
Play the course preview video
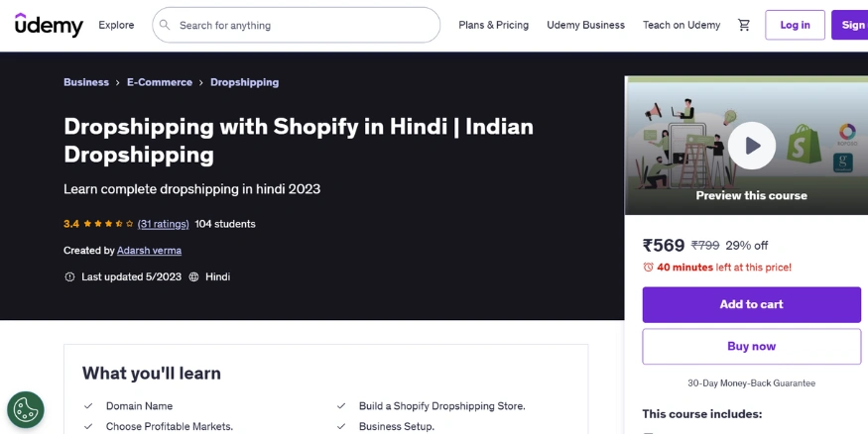[751, 146]
